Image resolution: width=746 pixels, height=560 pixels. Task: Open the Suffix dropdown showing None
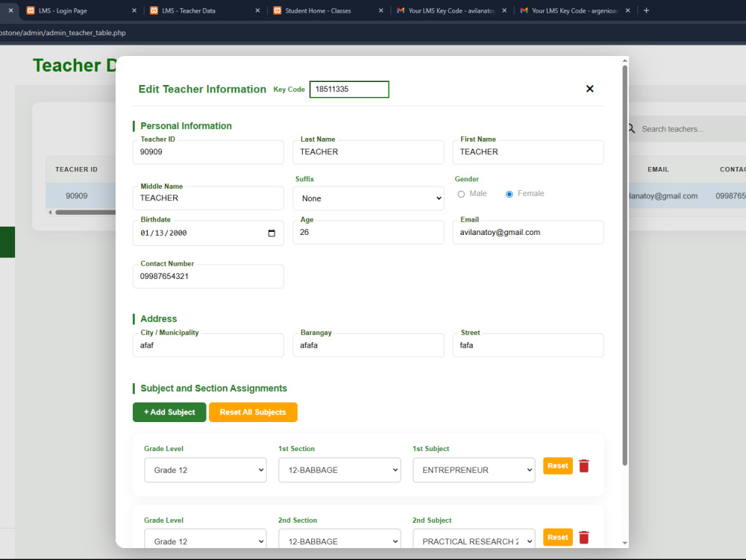pos(369,198)
